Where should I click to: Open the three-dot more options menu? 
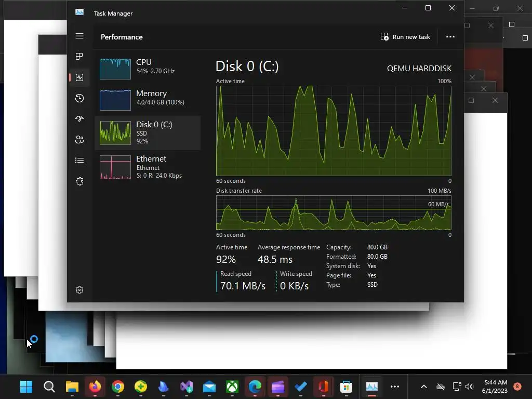[x=450, y=37]
